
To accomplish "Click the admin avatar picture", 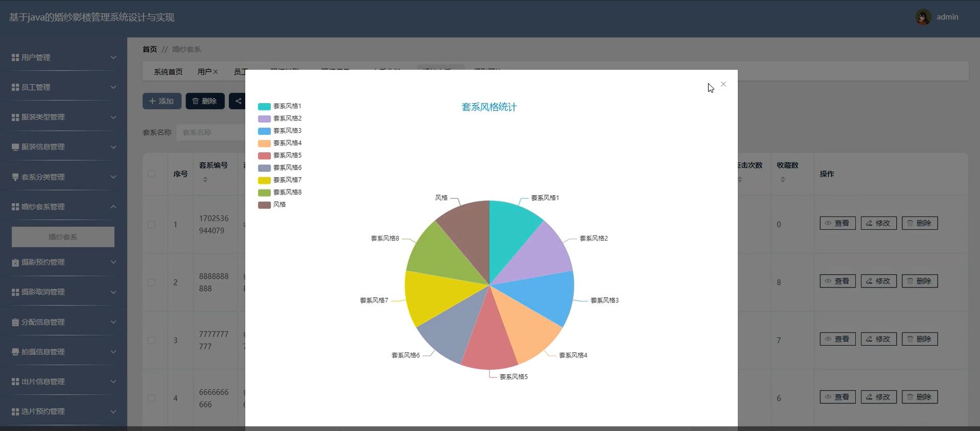I will coord(923,17).
